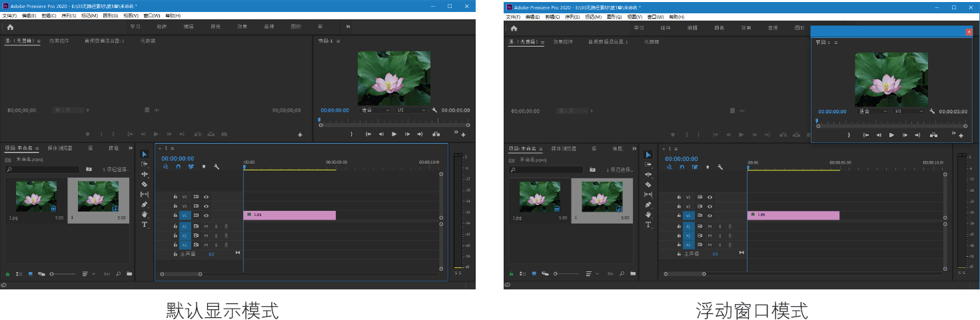Adjust thumbnail zoom slider in default-mode Project panel
980x320 pixels.
tap(62, 273)
